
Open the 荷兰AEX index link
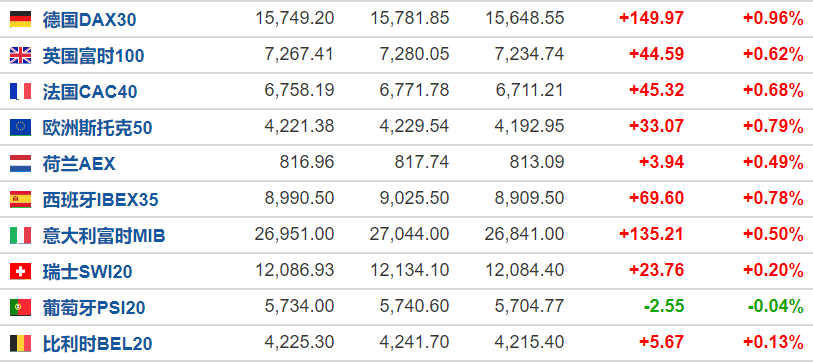coord(79,164)
